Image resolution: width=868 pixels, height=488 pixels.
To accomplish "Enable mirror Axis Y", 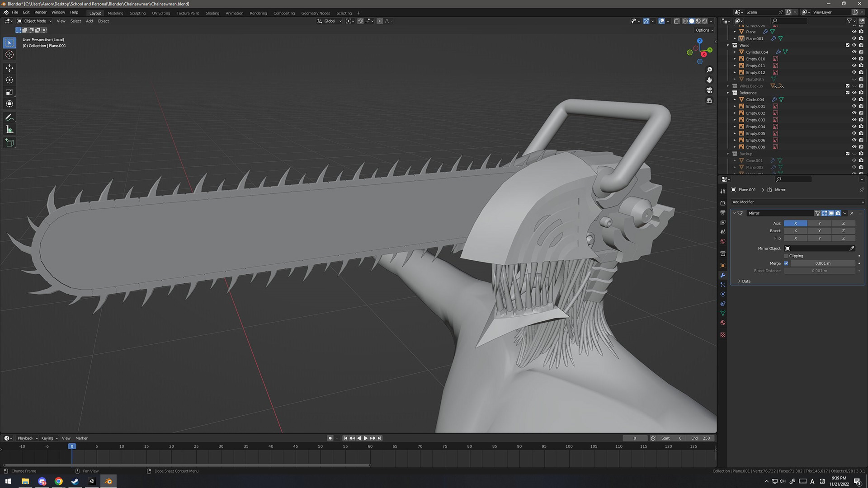I will pyautogui.click(x=819, y=223).
